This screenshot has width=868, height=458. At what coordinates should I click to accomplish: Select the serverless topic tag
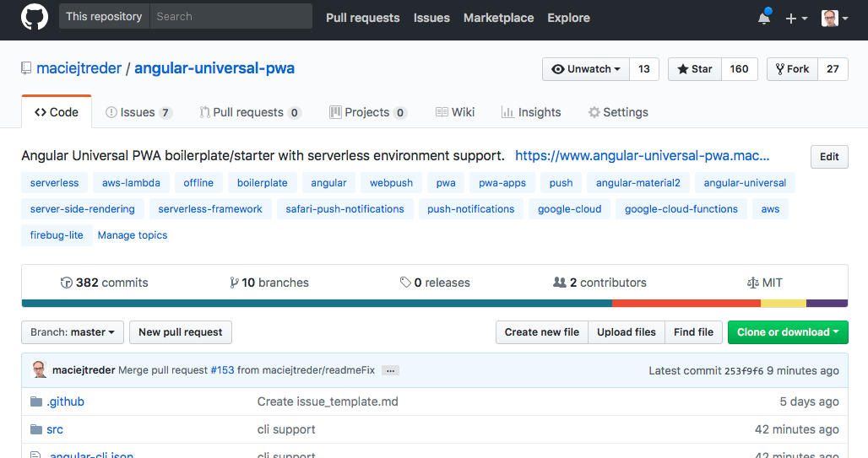[x=54, y=183]
